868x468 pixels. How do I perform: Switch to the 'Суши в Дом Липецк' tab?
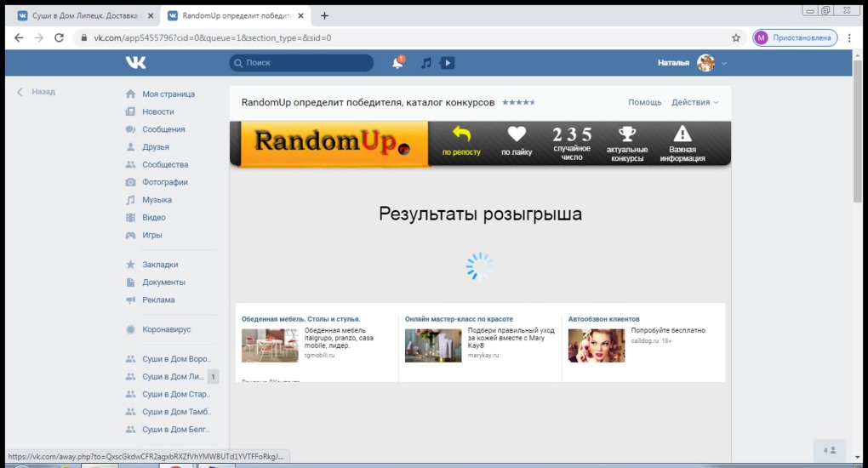point(85,15)
